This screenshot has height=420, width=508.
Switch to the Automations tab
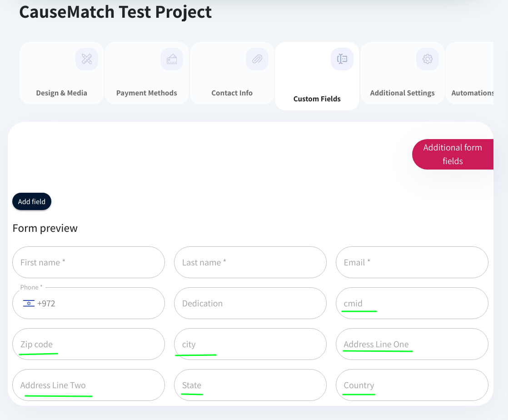coord(469,73)
